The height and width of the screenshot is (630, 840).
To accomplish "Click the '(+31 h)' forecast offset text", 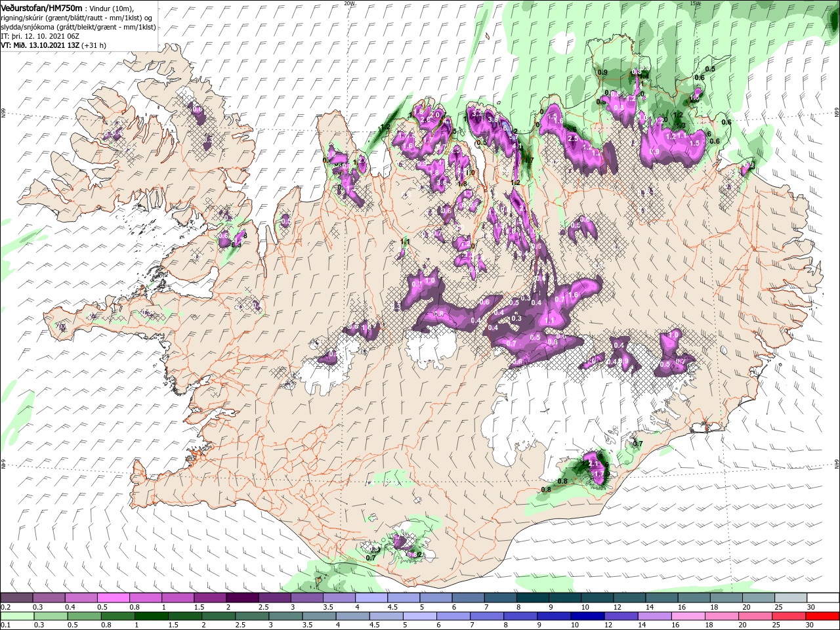I will point(94,45).
